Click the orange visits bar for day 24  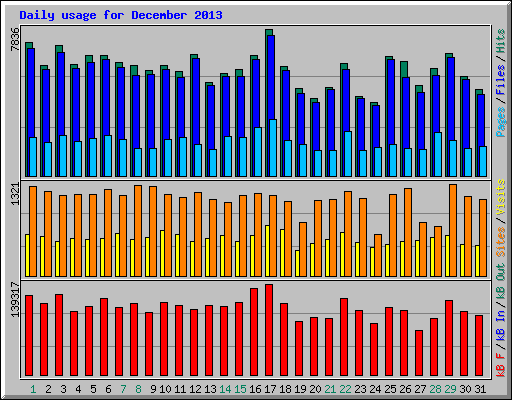point(378,255)
